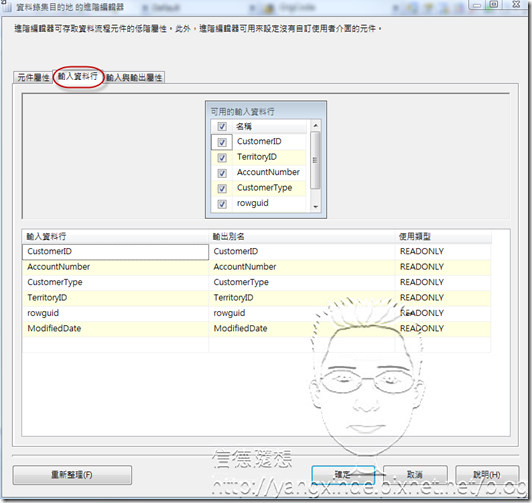The height and width of the screenshot is (503, 532).
Task: Click the 重新整理(F) refresh button
Action: click(72, 475)
